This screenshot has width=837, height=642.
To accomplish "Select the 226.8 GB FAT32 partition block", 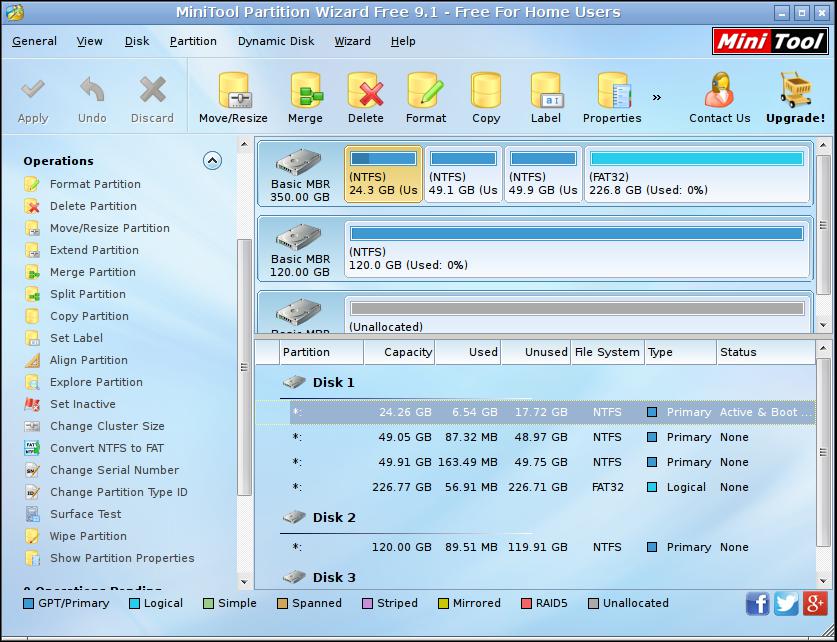I will pyautogui.click(x=696, y=174).
